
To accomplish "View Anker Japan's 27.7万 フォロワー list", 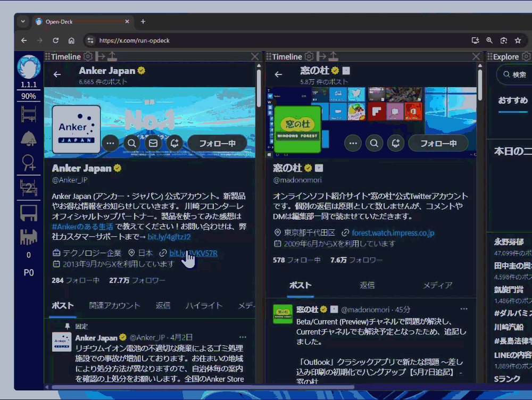I will point(137,280).
